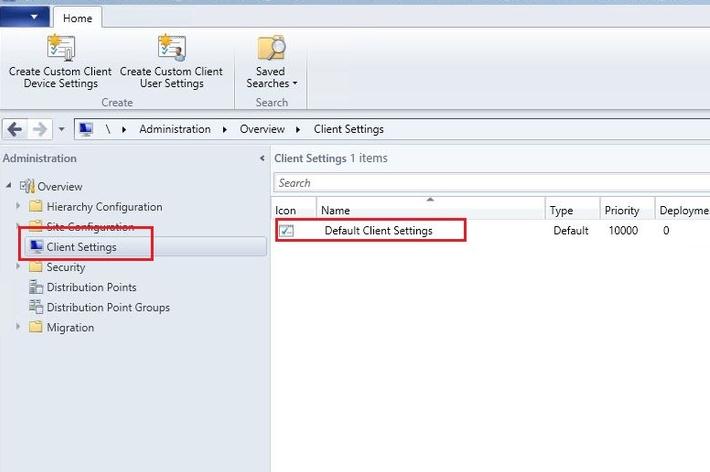Click Overview in the breadcrumb path

click(262, 129)
